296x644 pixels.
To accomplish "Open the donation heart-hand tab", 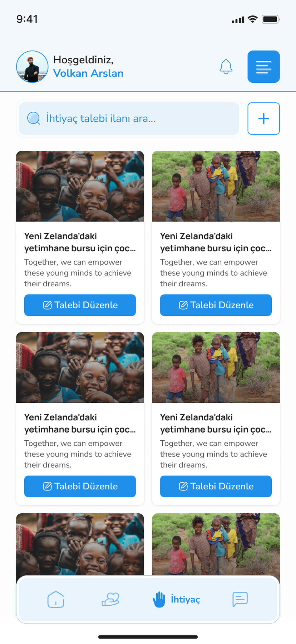I will tap(110, 599).
